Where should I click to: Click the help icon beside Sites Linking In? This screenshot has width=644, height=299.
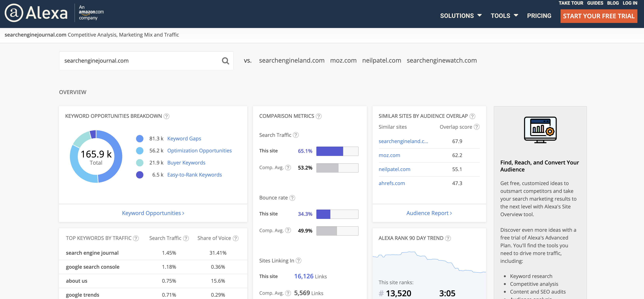point(299,261)
